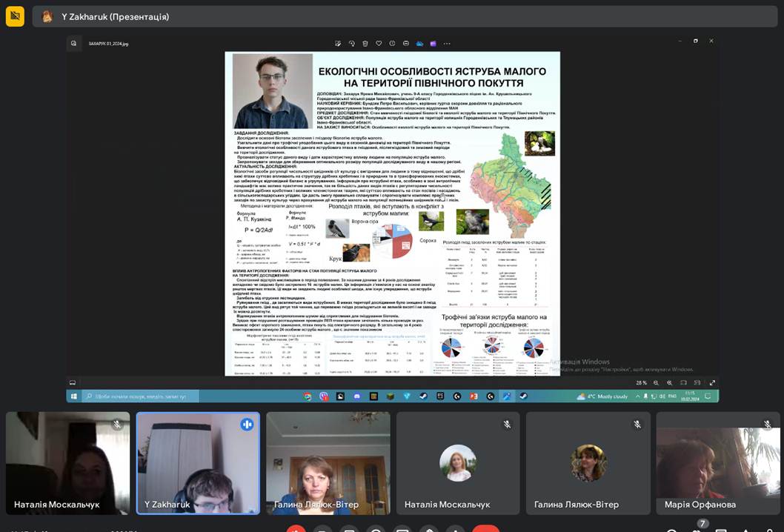Select Марія Орфанова participant tile
784x532 pixels.
tap(717, 463)
